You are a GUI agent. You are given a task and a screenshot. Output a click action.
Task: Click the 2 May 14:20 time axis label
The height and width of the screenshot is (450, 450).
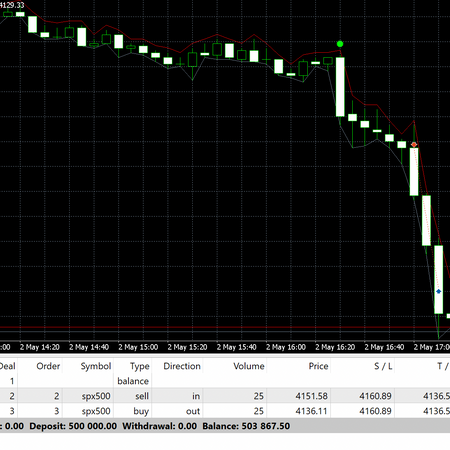(40, 347)
